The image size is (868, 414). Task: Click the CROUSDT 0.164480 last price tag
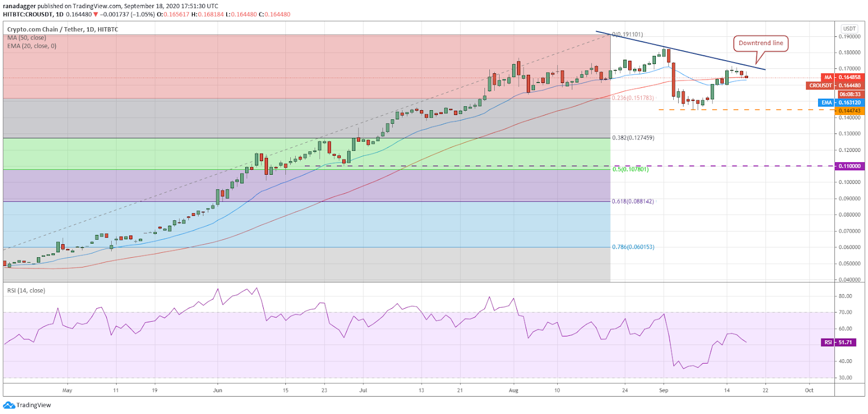[835, 86]
